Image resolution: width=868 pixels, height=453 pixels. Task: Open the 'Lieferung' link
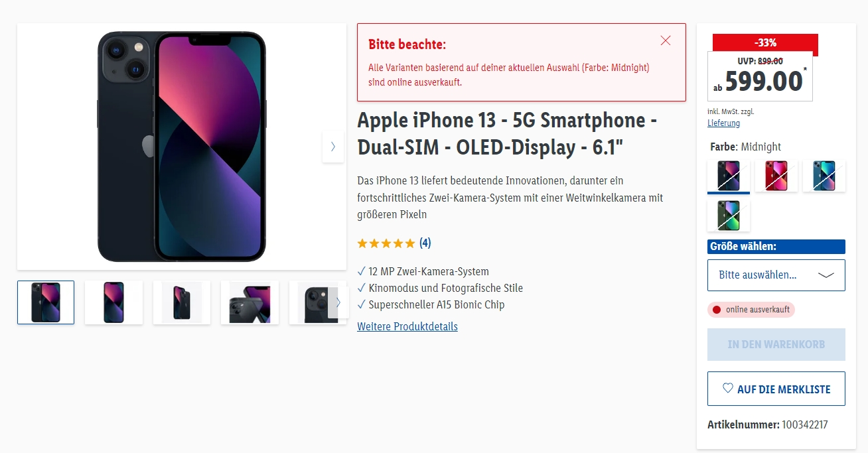click(x=723, y=123)
